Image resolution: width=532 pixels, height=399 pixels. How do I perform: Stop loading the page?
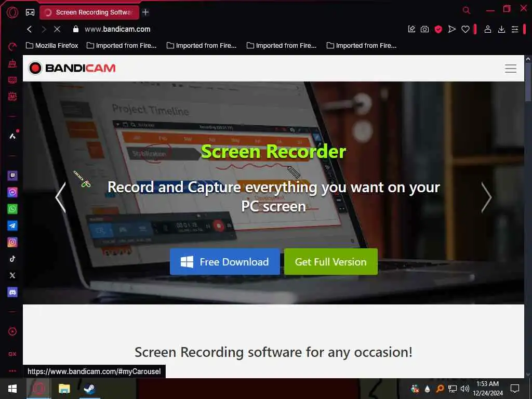coord(57,29)
